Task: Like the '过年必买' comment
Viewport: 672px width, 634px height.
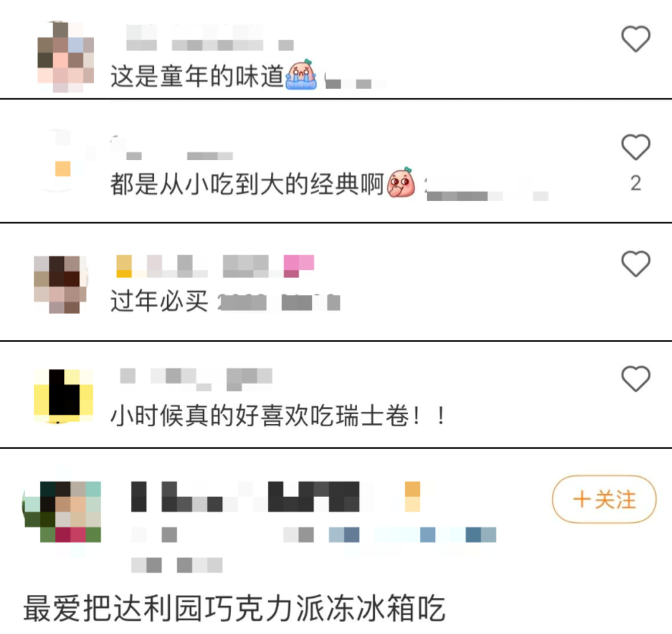Action: coord(636,263)
